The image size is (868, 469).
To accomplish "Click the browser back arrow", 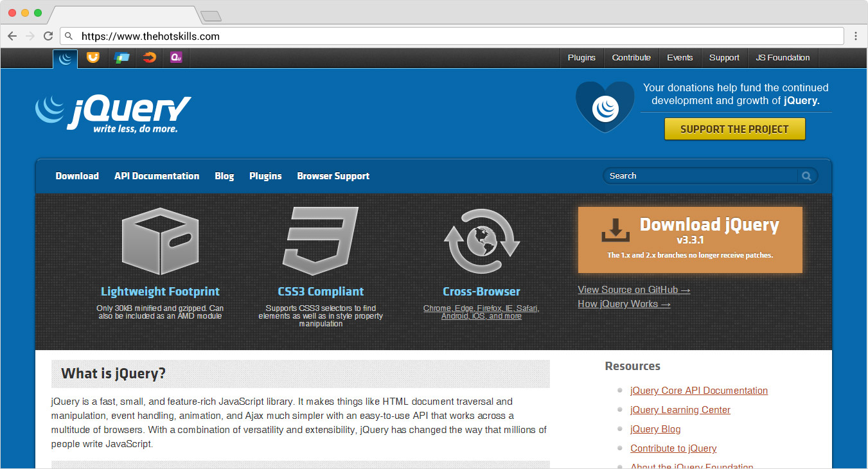I will click(x=12, y=36).
